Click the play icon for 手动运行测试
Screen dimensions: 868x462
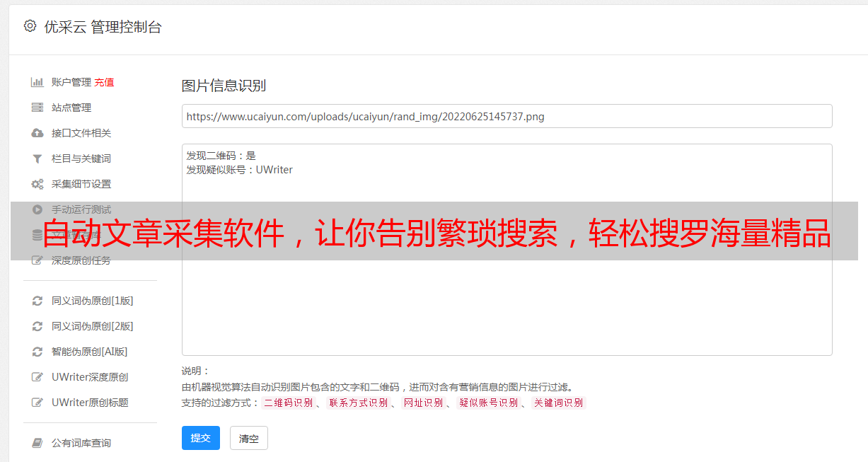point(37,209)
